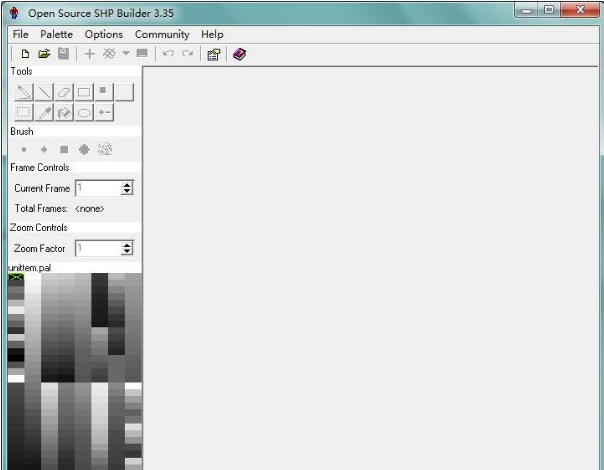Open the File menu

click(20, 34)
